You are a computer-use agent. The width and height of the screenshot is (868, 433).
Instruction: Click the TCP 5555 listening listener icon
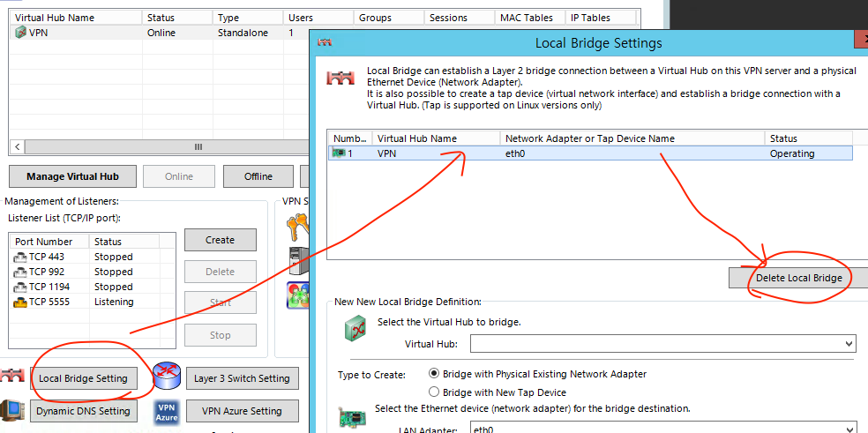coord(20,302)
